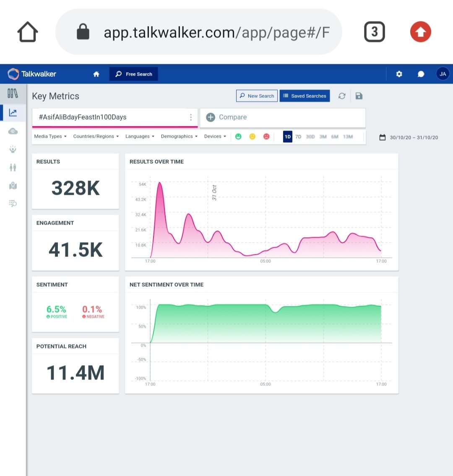The width and height of the screenshot is (453, 476).
Task: Open the library books sidebar icon
Action: point(13,94)
